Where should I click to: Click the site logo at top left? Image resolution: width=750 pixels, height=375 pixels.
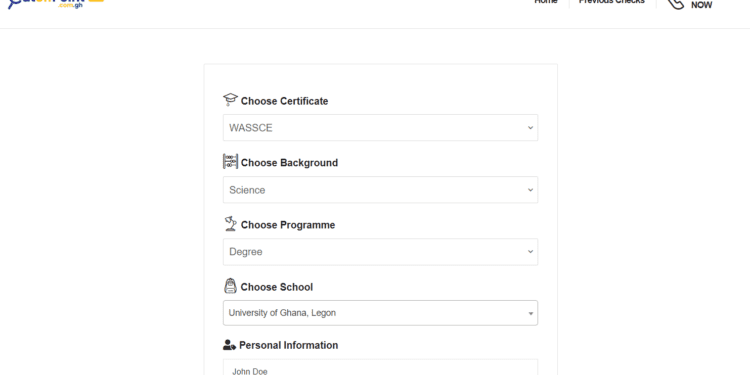(x=56, y=4)
